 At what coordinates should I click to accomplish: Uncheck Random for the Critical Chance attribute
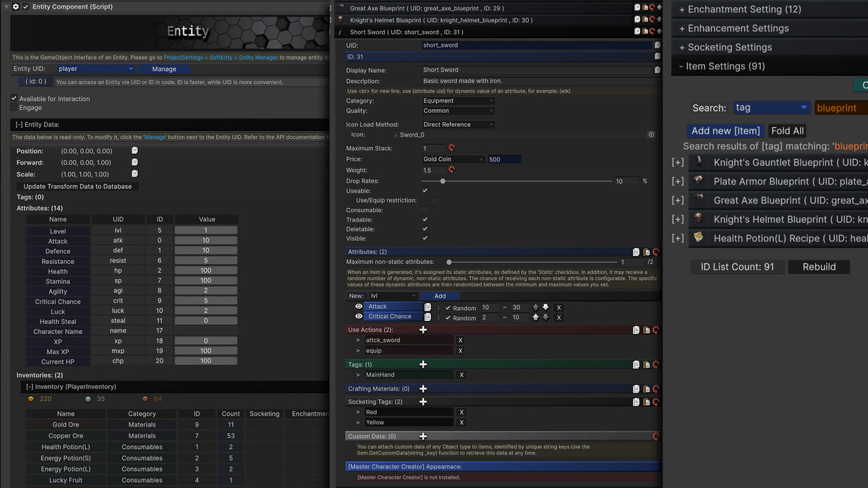[448, 318]
